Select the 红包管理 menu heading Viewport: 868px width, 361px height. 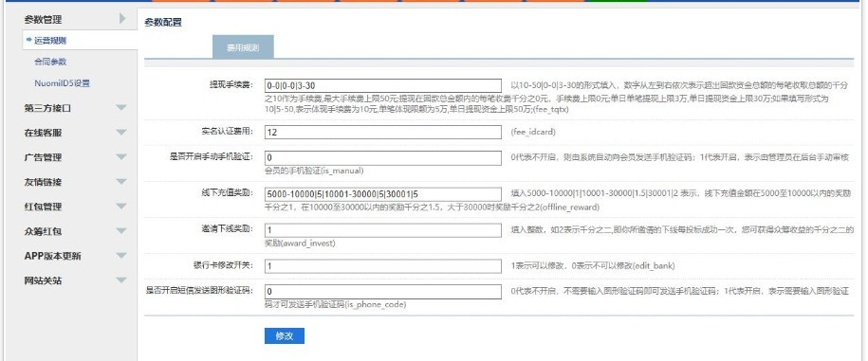pyautogui.click(x=44, y=207)
